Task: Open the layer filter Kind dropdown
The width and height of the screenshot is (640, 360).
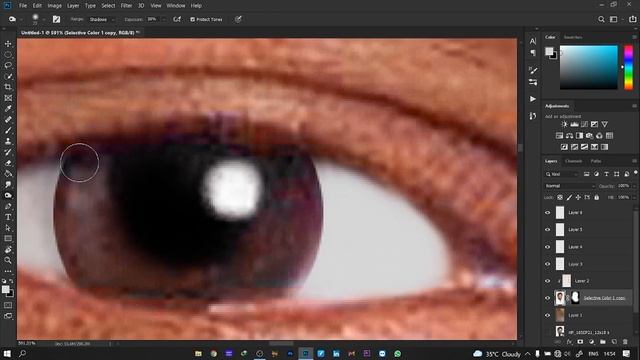Action: (x=562, y=174)
